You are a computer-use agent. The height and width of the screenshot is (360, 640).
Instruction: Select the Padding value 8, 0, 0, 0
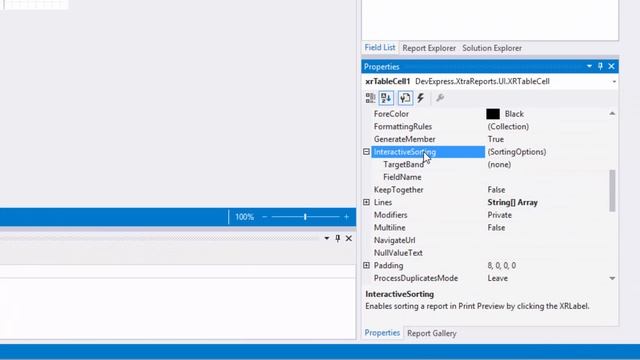(x=502, y=266)
